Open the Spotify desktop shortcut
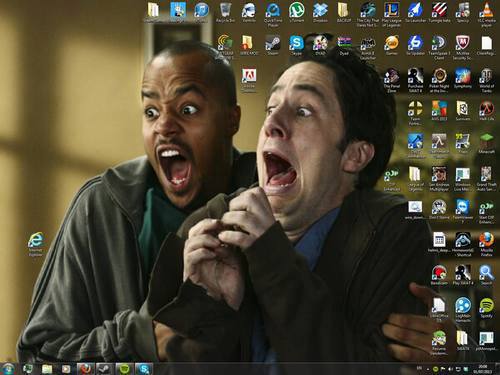The height and width of the screenshot is (375, 500). click(x=486, y=307)
